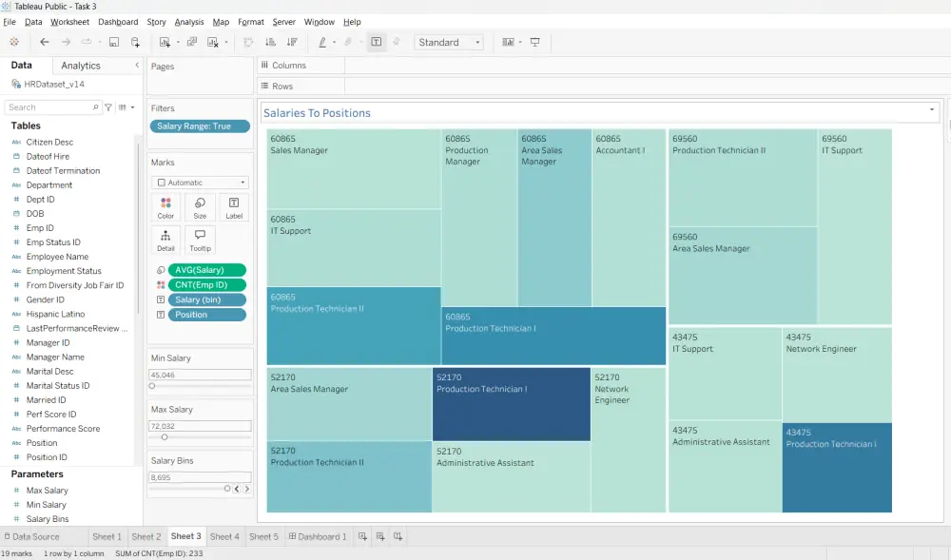Open the Tooltip mark card

click(x=200, y=241)
